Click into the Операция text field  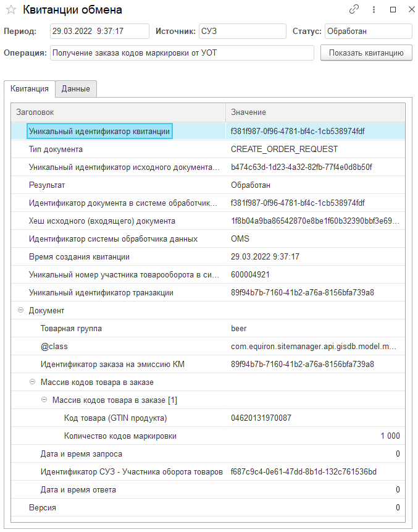(182, 53)
